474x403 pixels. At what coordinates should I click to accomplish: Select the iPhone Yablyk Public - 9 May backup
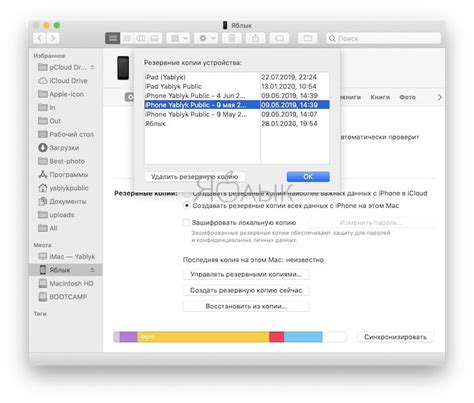coord(237,114)
